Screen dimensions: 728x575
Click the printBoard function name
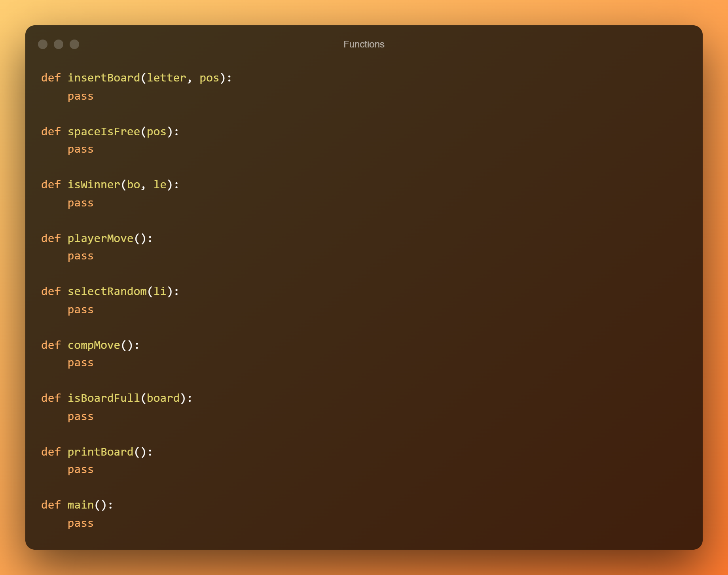[100, 452]
